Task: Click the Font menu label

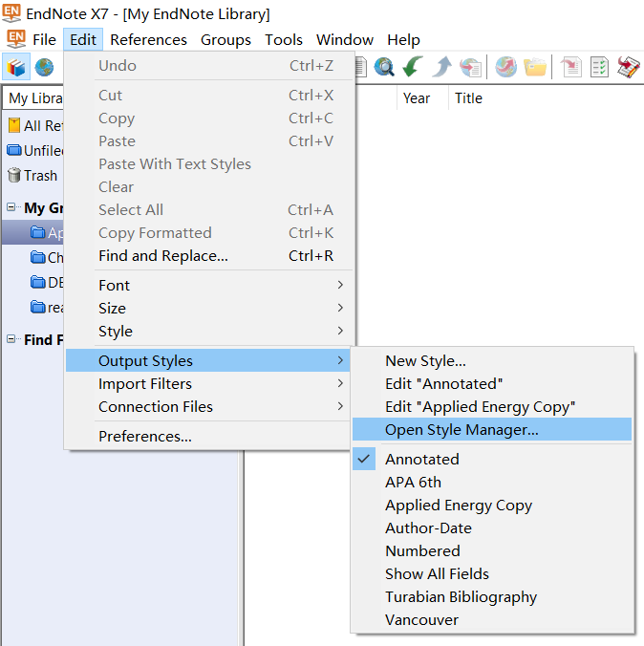Action: 114,285
